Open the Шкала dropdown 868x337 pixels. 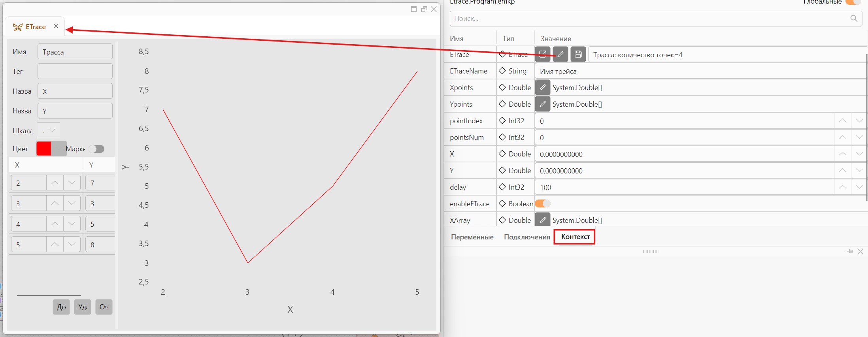49,130
